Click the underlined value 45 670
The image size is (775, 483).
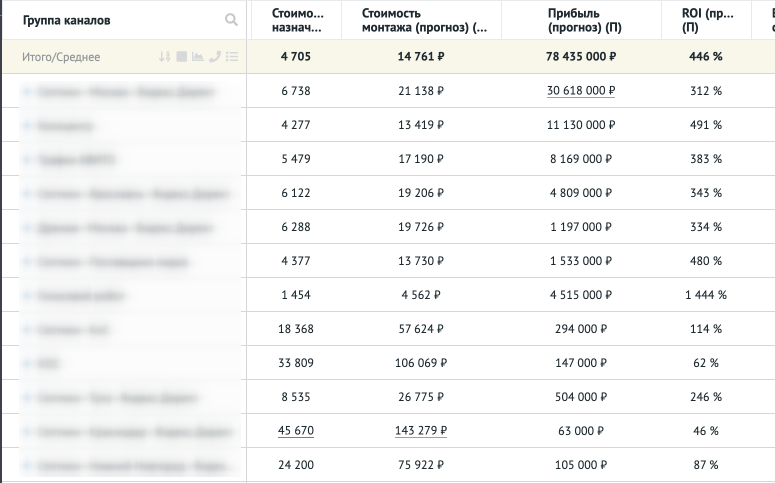pos(297,431)
